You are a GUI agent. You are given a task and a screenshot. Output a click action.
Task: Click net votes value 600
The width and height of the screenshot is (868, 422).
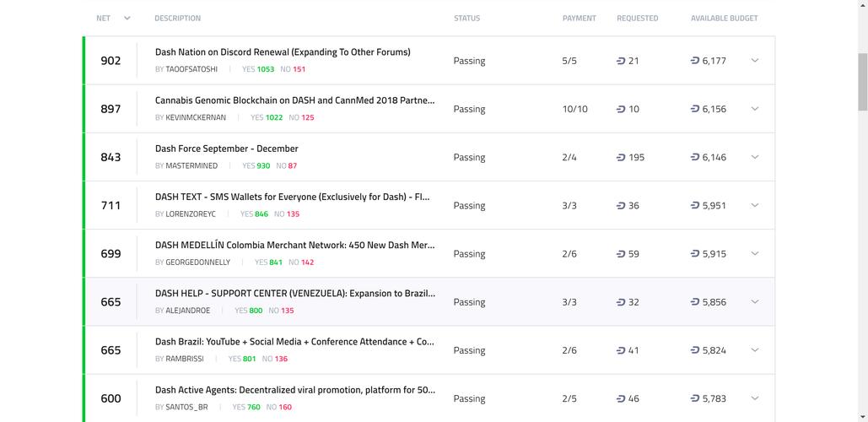[x=111, y=398]
